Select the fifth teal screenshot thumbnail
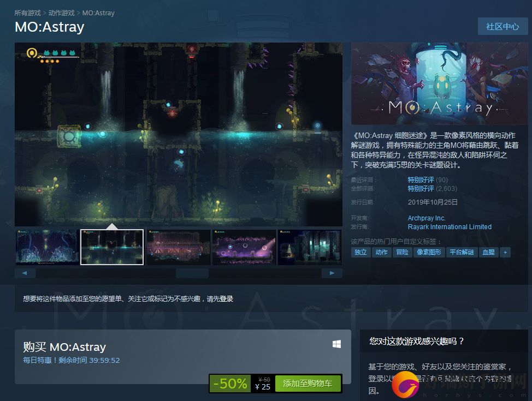This screenshot has height=401, width=532. click(x=310, y=247)
